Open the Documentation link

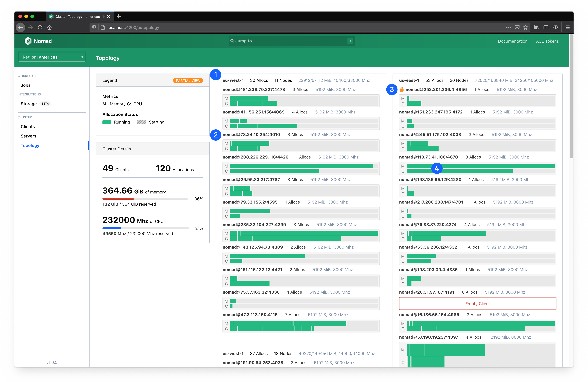(512, 41)
